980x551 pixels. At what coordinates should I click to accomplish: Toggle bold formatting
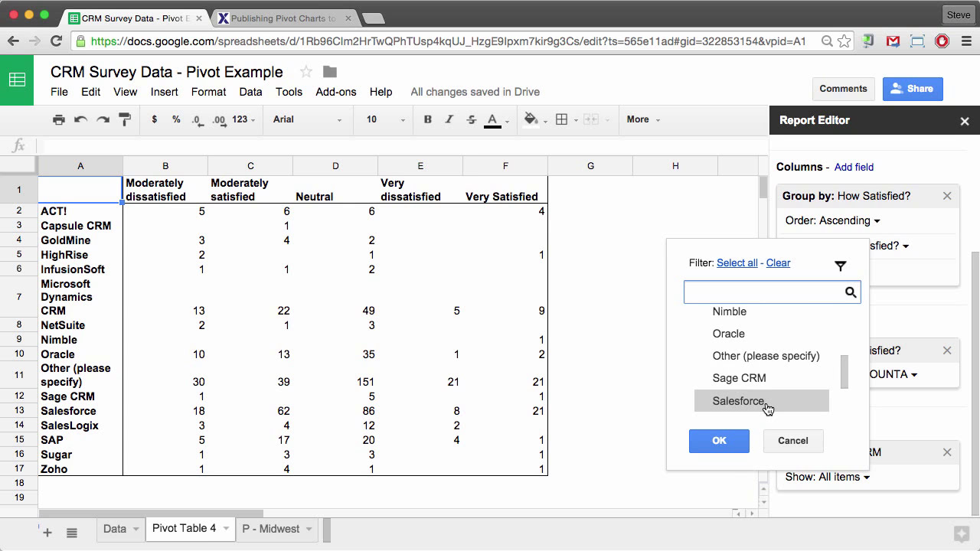[428, 119]
